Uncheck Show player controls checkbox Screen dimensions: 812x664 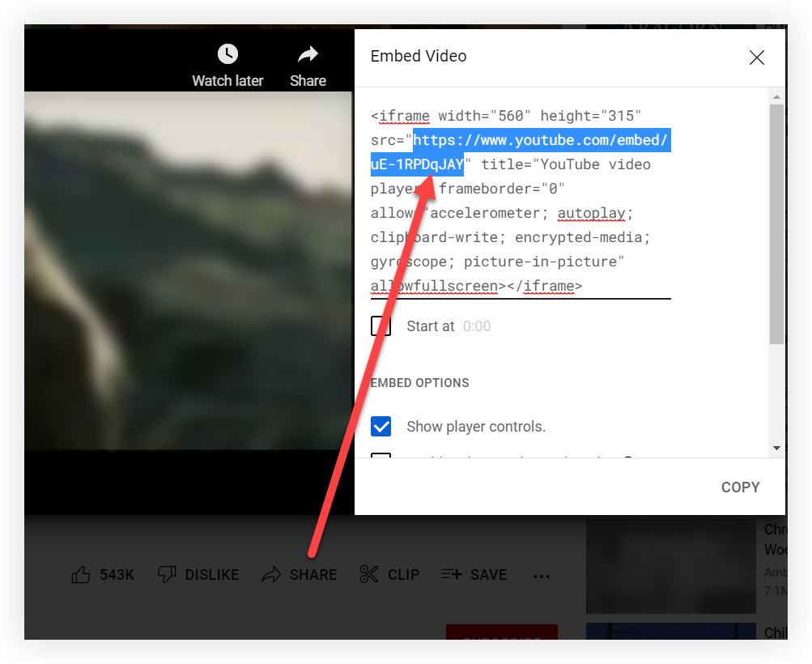pyautogui.click(x=380, y=427)
